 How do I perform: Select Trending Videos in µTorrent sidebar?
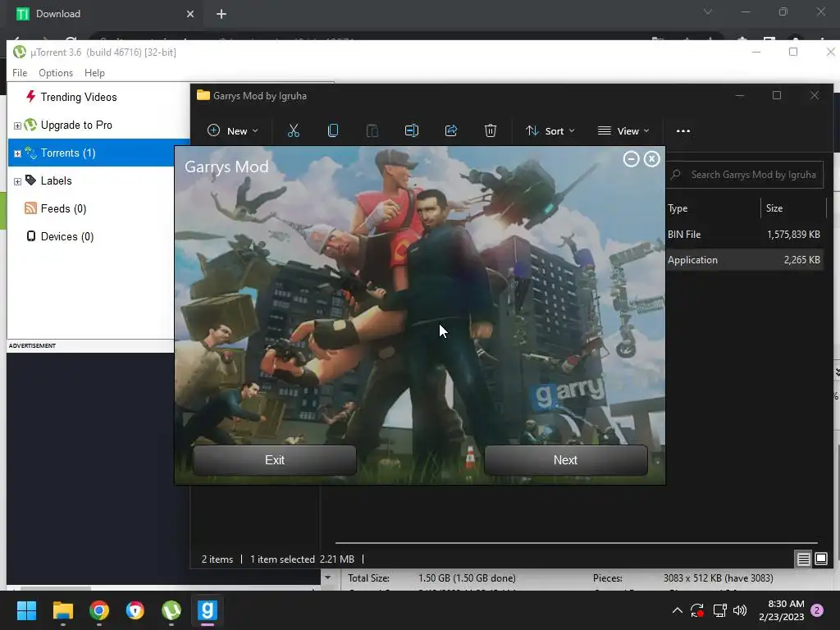point(79,97)
